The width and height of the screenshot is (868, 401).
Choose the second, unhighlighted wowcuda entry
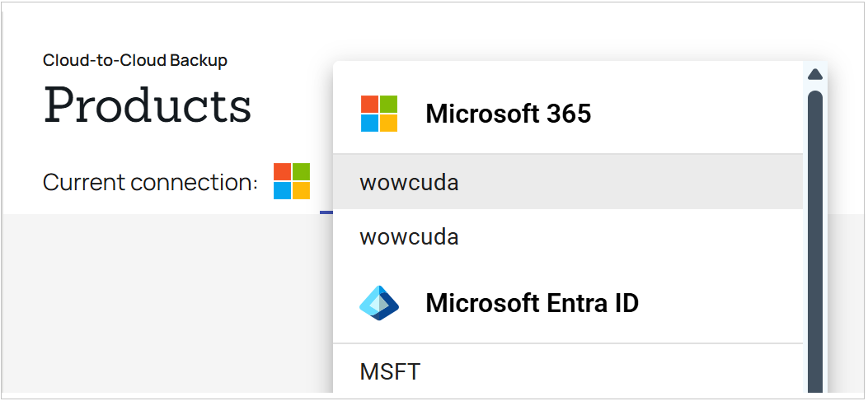568,236
